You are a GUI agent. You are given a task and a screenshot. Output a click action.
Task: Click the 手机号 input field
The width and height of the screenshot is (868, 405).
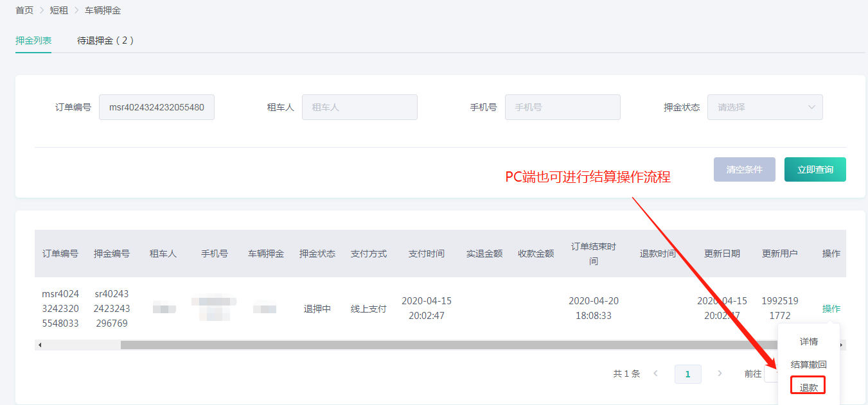[562, 107]
